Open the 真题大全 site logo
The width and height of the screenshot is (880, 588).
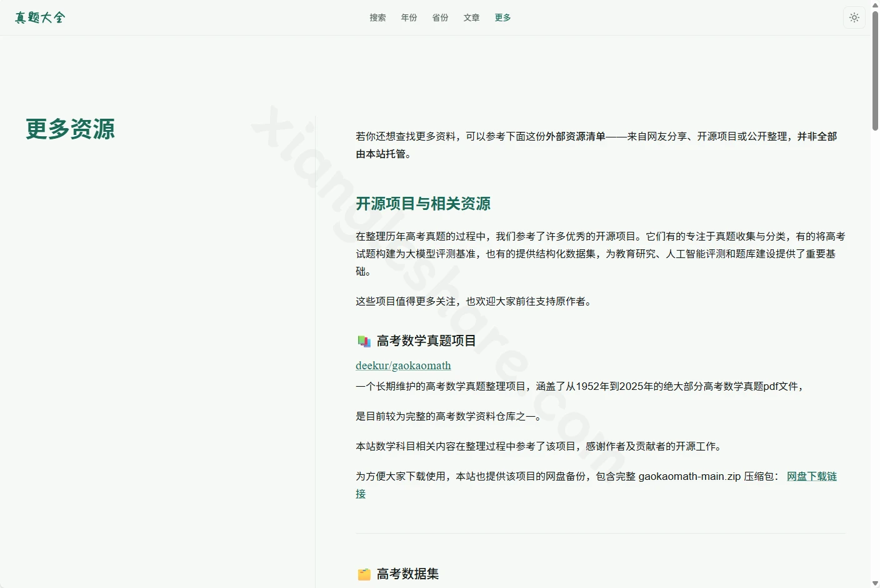40,17
